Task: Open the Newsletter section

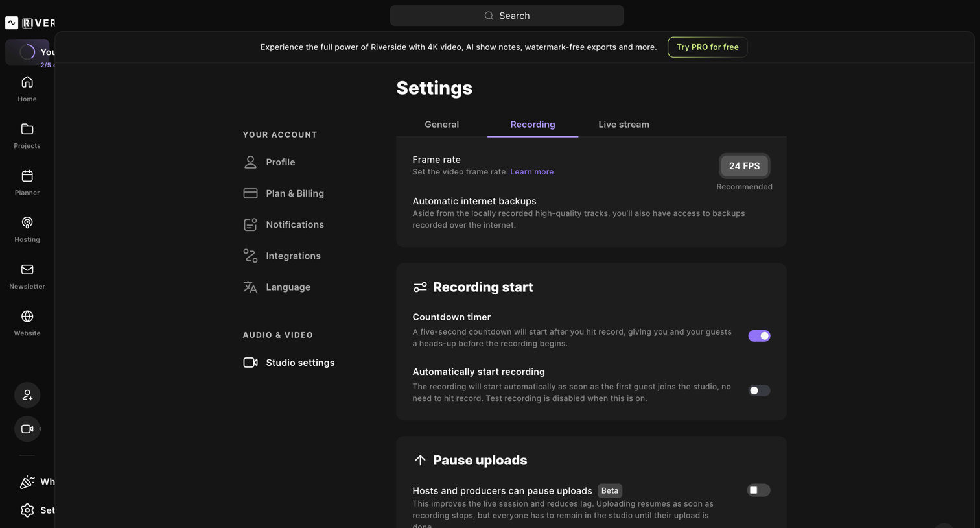Action: pyautogui.click(x=27, y=276)
